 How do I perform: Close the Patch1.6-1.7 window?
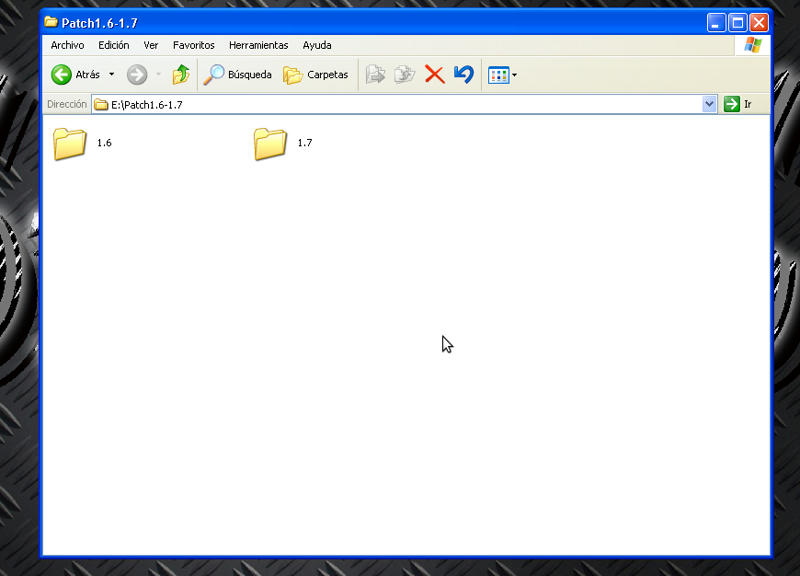(759, 23)
